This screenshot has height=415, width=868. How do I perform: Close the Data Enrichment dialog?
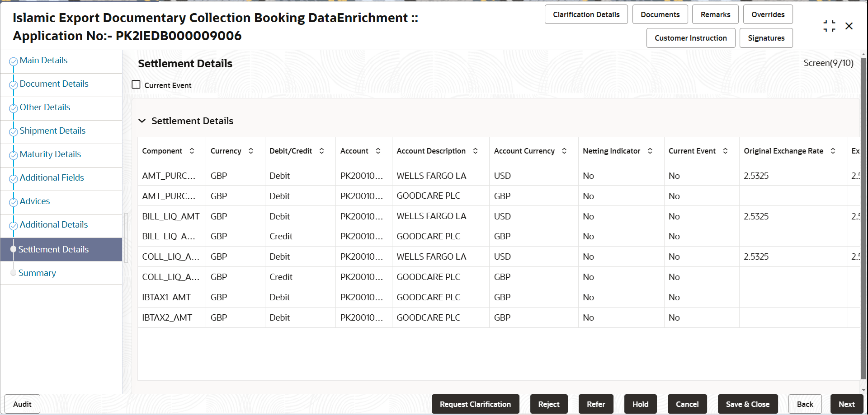pos(849,26)
